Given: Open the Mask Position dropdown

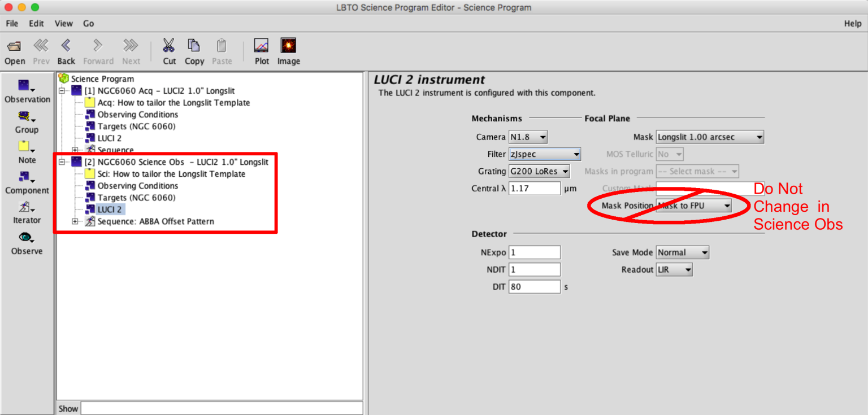Looking at the screenshot, I should click(x=694, y=206).
